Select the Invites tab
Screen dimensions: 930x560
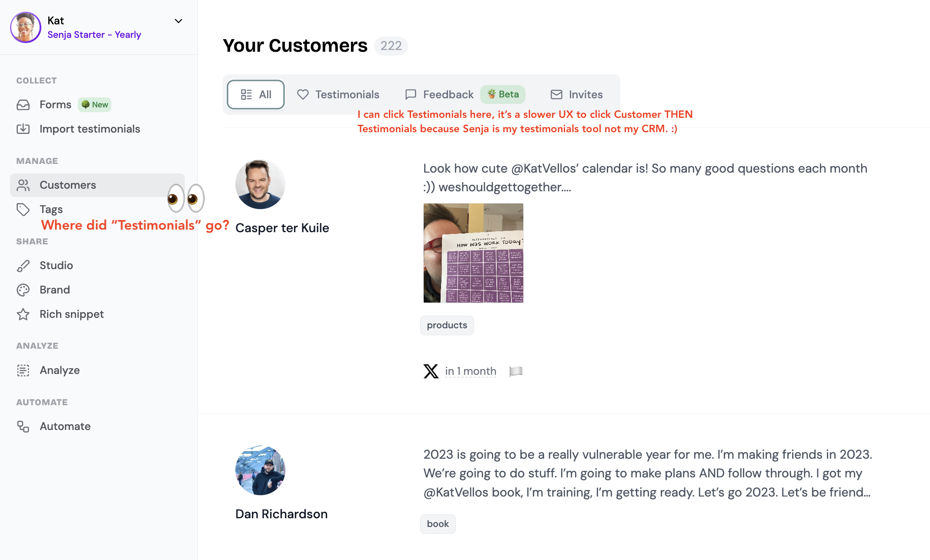coord(576,94)
